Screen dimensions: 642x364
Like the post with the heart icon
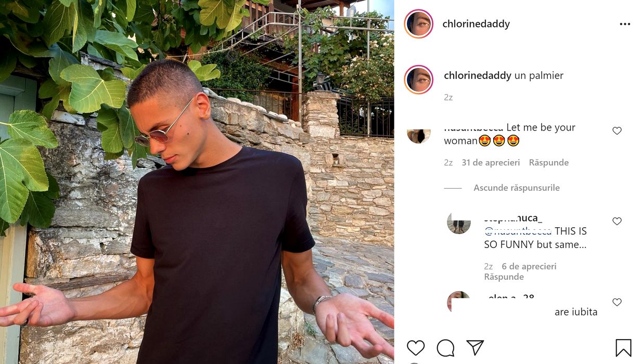416,348
